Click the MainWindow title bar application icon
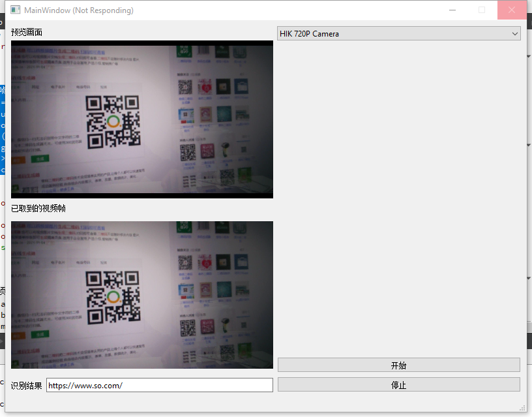 coord(14,10)
